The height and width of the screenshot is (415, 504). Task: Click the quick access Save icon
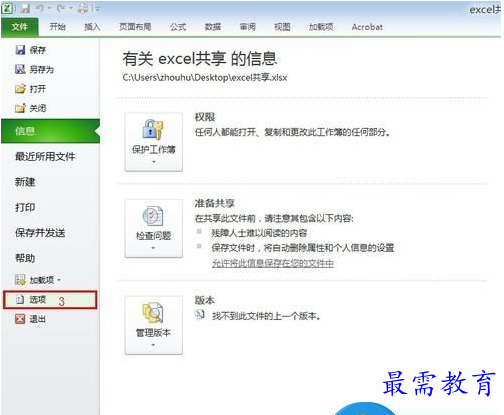click(25, 8)
